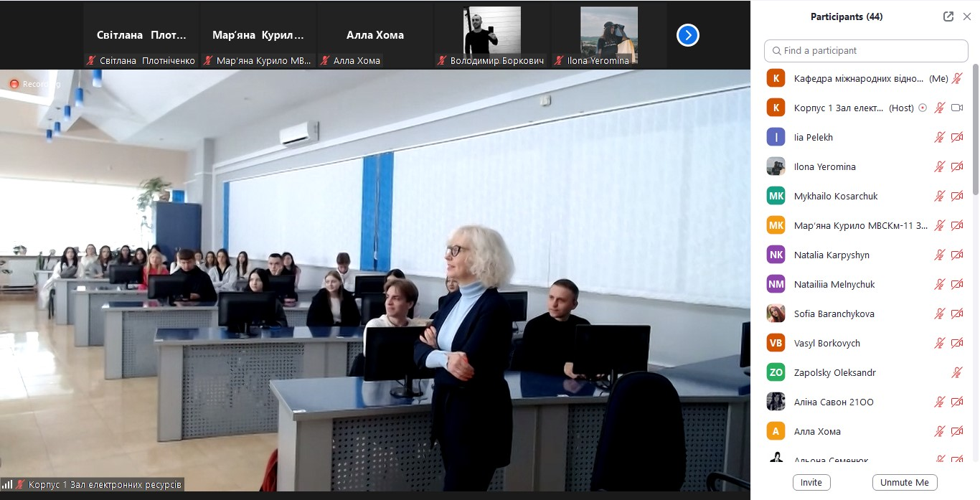Click video-off icon for Natalia Karpyshyn
Viewport: 980px width, 500px height.
[x=957, y=255]
